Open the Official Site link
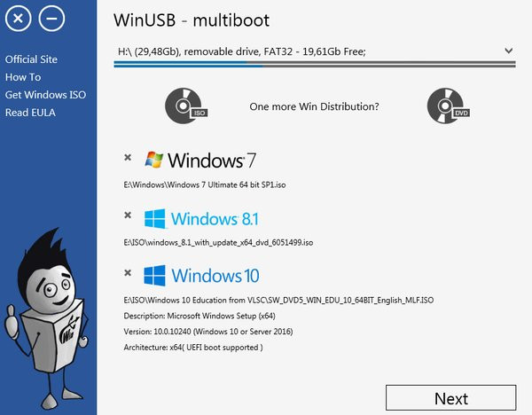This screenshot has height=415, width=532. tap(31, 59)
